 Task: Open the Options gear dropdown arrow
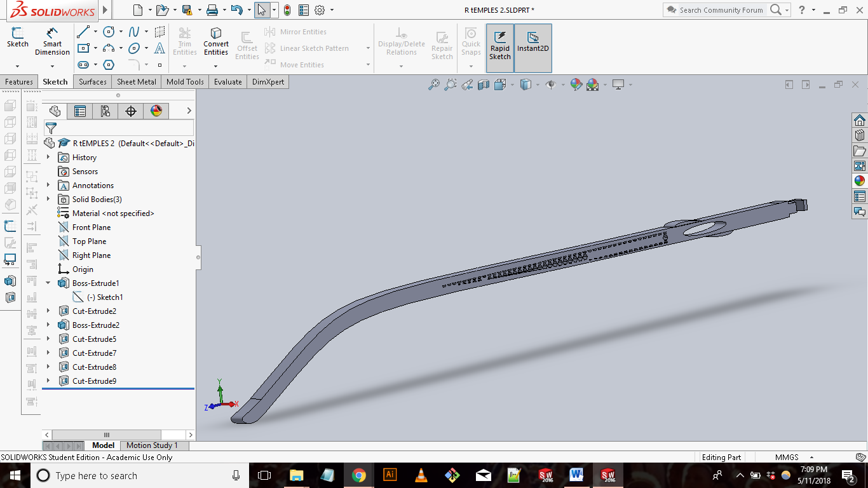click(x=332, y=10)
